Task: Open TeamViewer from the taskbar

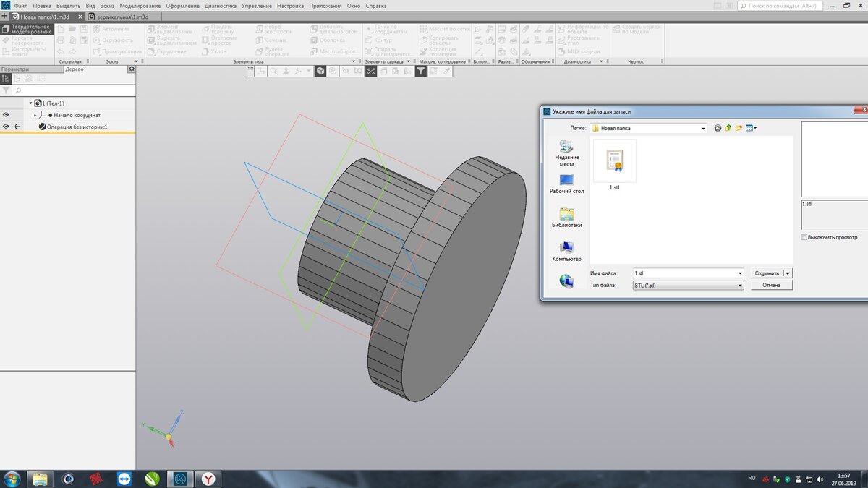Action: (124, 479)
